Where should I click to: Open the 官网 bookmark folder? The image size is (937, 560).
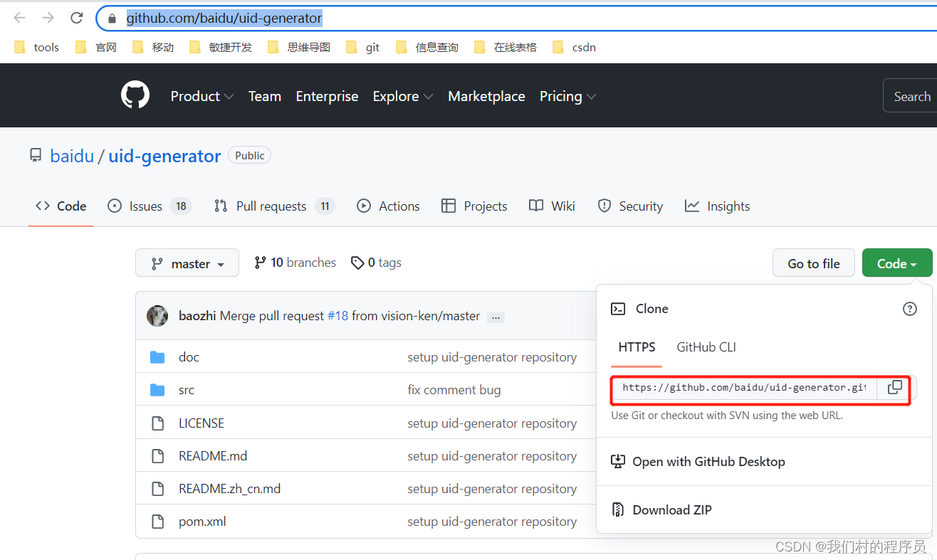click(x=96, y=47)
